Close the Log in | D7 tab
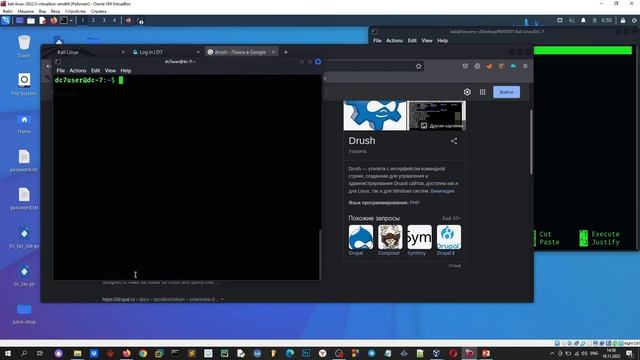The width and height of the screenshot is (640, 360). click(x=198, y=52)
